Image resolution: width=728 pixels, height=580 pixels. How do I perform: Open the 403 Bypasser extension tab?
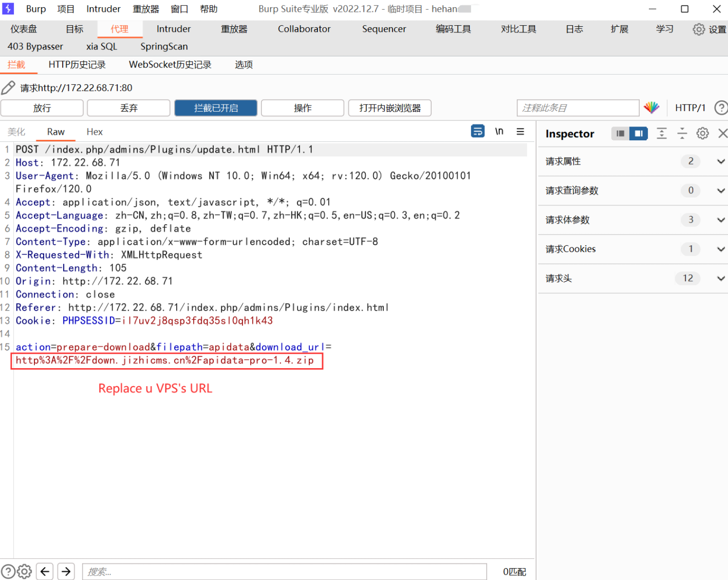35,47
